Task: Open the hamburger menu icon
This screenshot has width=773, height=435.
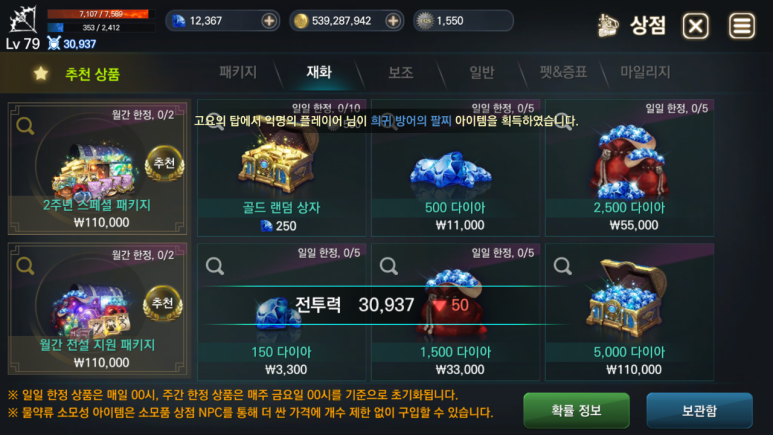Action: point(742,26)
